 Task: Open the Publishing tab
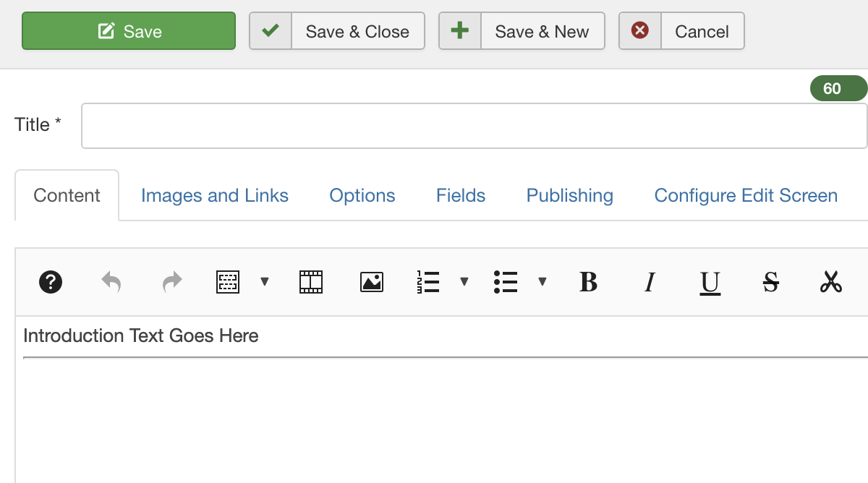(x=570, y=195)
